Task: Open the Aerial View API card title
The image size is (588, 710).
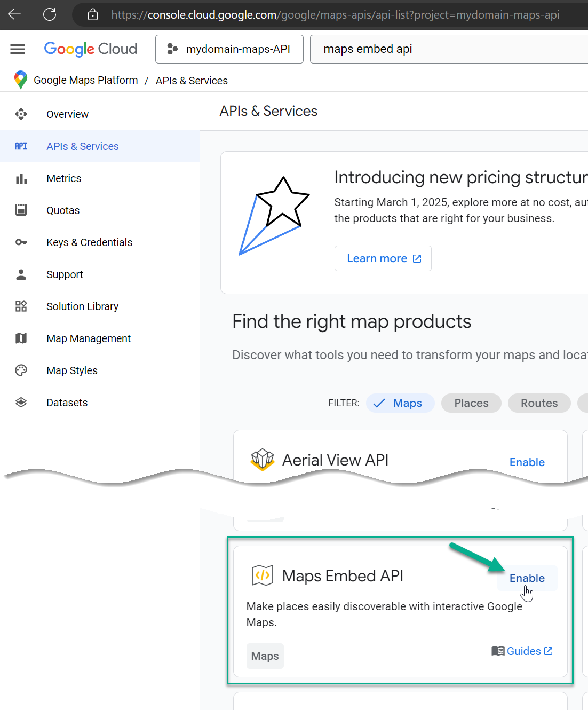Action: pyautogui.click(x=335, y=460)
